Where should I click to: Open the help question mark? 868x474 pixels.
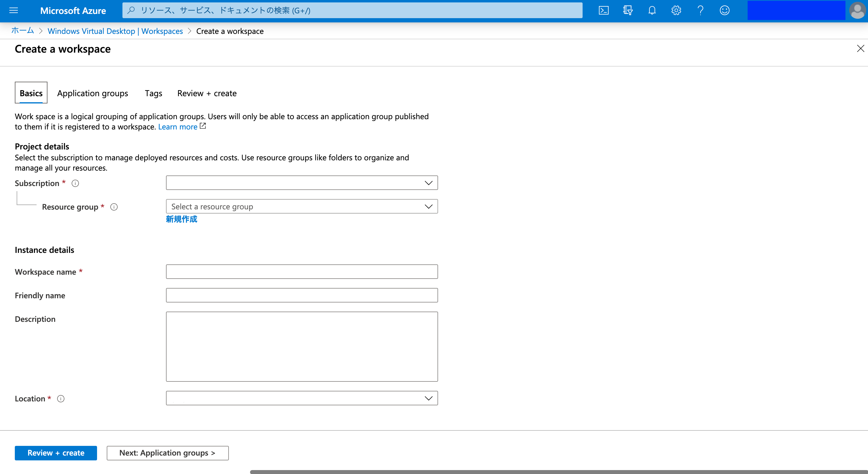pyautogui.click(x=701, y=11)
